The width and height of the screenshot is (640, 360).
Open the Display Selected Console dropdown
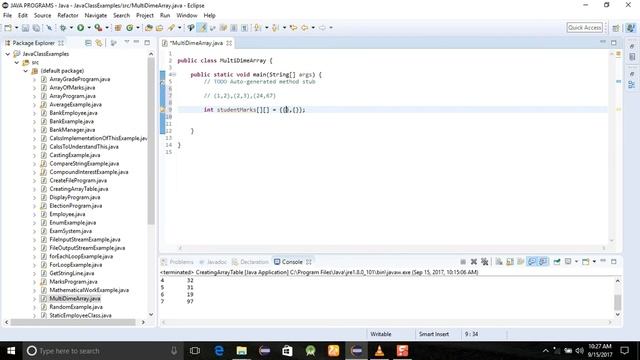576,262
